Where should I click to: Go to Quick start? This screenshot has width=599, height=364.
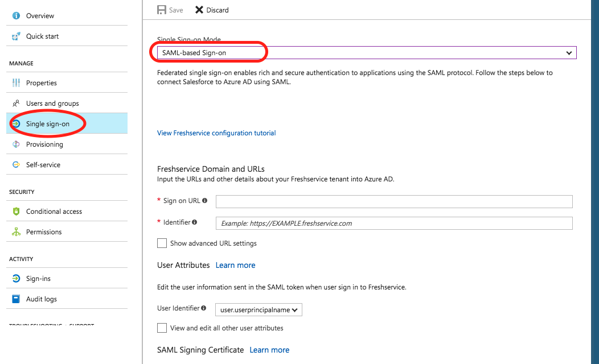pos(67,36)
